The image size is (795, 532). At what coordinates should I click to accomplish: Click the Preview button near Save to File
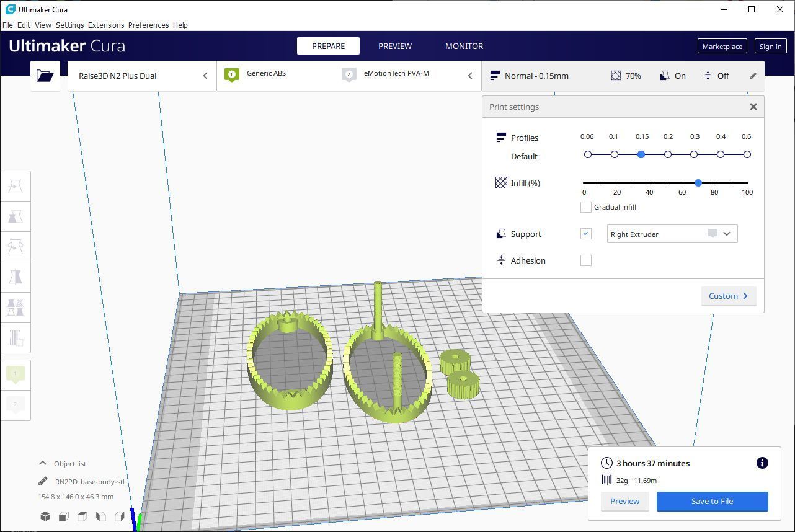624,501
